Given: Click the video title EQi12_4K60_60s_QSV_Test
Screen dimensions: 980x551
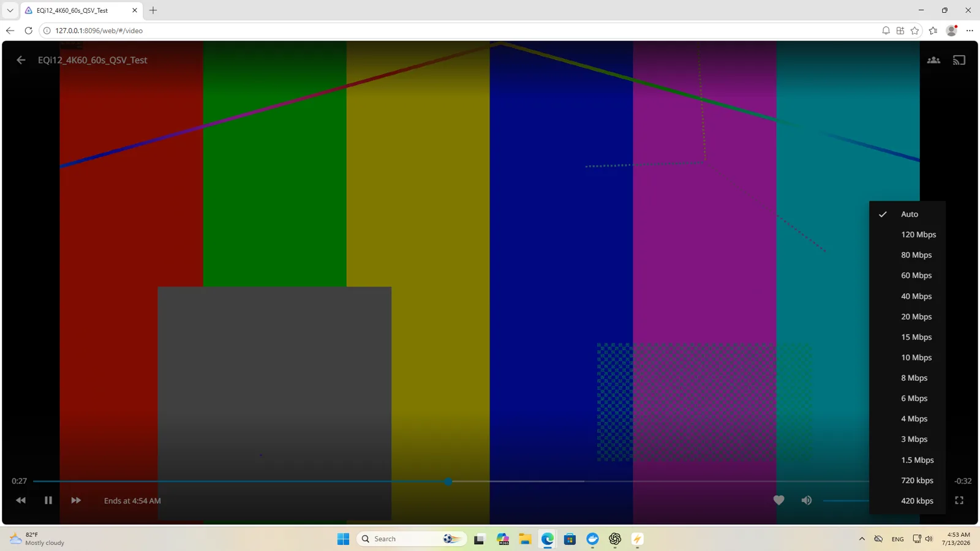Looking at the screenshot, I should [x=92, y=60].
